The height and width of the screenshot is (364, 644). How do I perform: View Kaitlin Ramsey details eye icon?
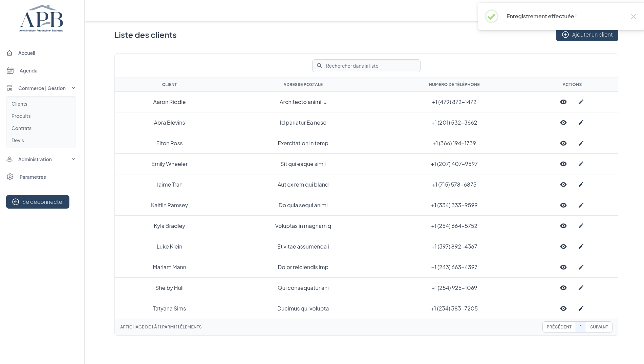[563, 205]
